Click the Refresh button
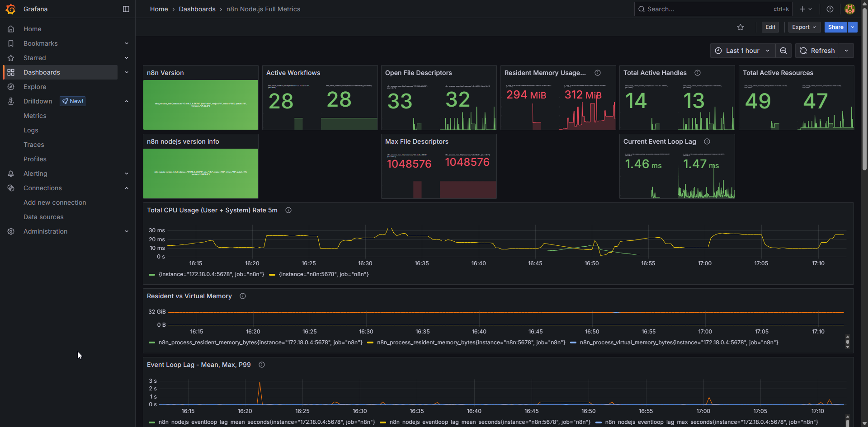 (817, 51)
